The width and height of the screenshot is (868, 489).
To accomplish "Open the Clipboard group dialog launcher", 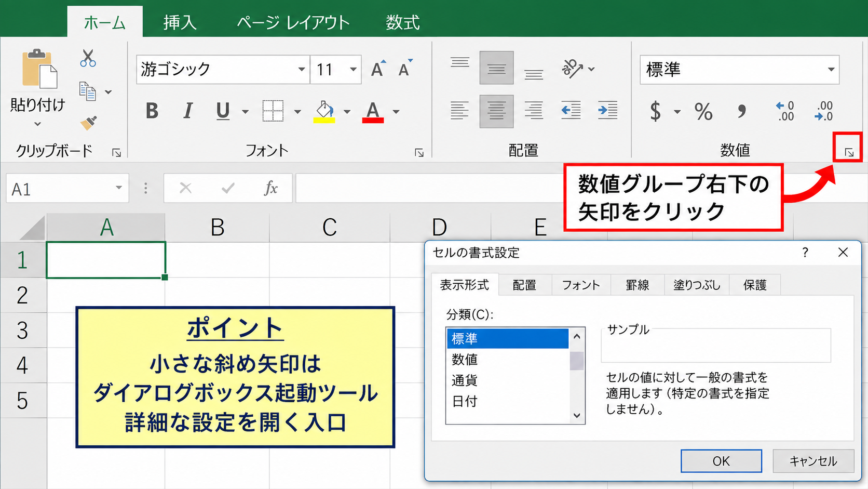I will point(116,152).
